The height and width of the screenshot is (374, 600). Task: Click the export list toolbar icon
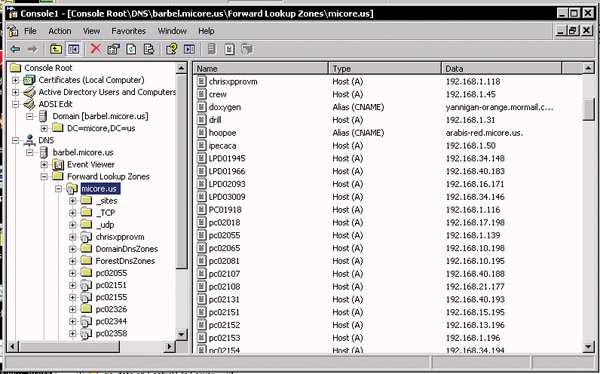click(148, 49)
